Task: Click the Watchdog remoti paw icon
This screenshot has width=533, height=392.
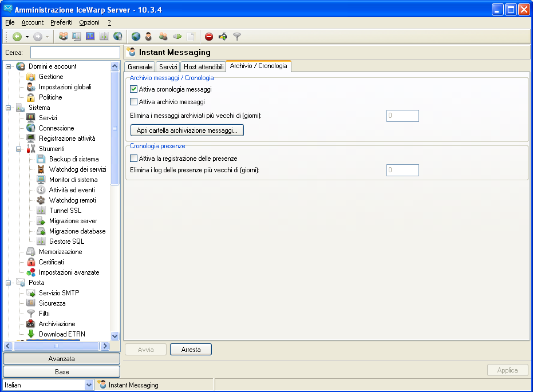Action: click(41, 200)
